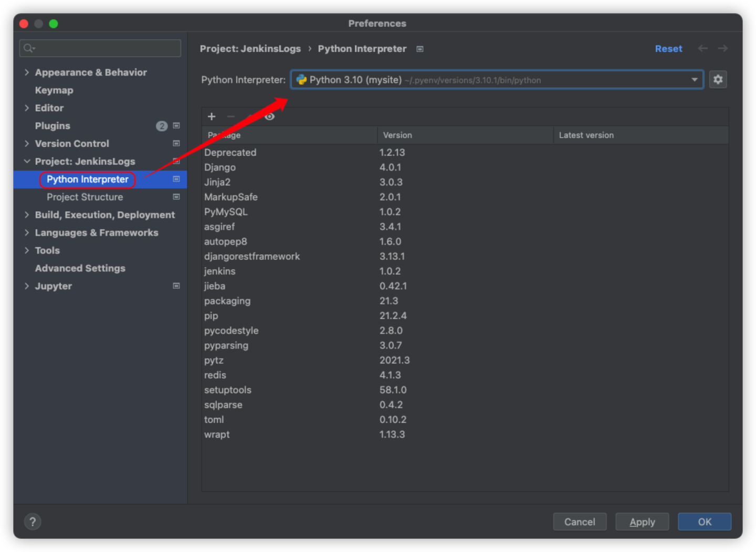
Task: Click Project: JenkinsLogs in breadcrumb
Action: pos(250,49)
